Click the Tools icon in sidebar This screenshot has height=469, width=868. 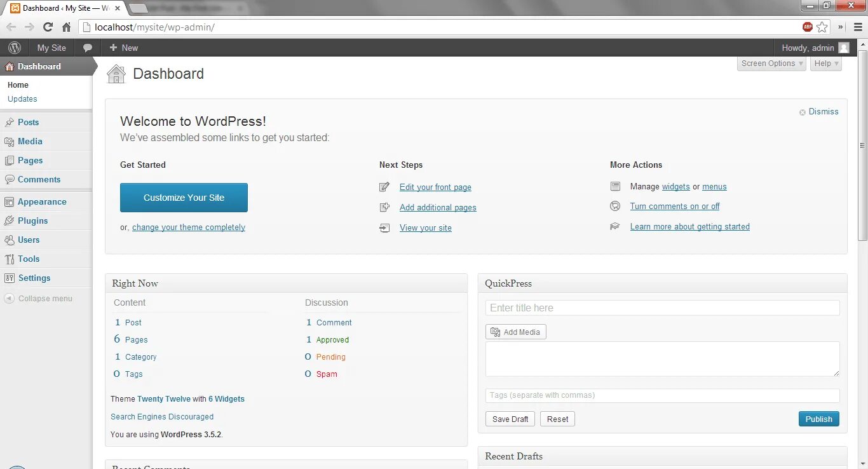coord(9,259)
